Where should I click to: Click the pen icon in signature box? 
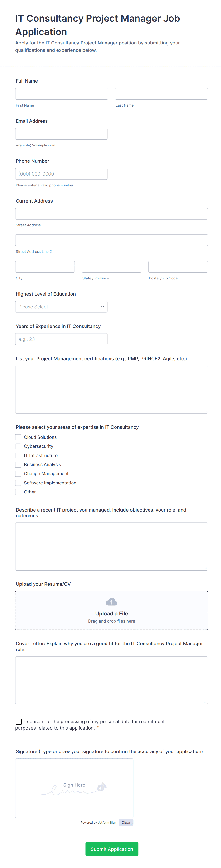click(101, 787)
